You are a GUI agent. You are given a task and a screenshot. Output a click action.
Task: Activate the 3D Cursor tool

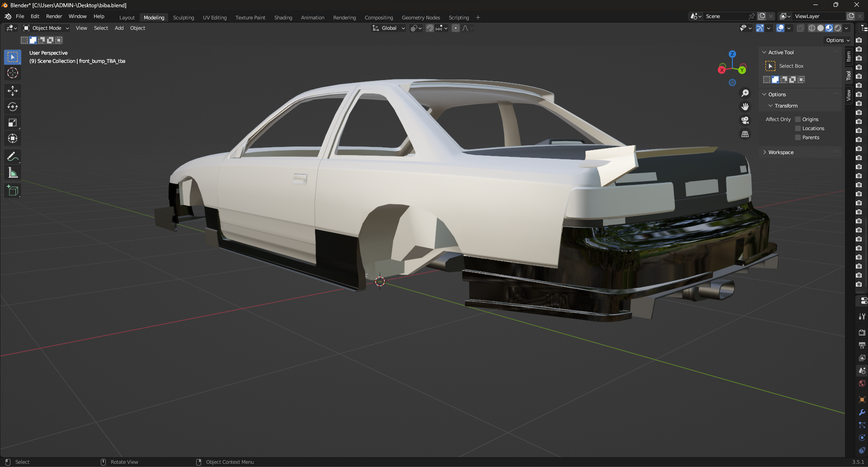[x=13, y=73]
